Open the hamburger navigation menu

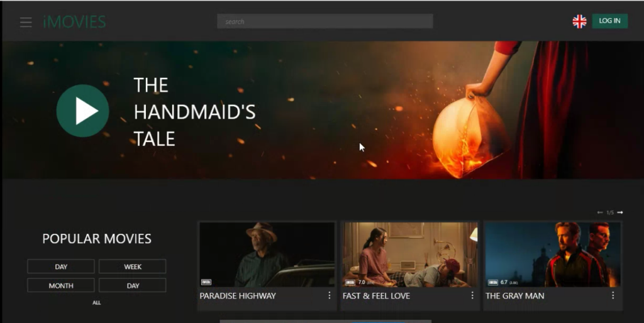coord(26,22)
